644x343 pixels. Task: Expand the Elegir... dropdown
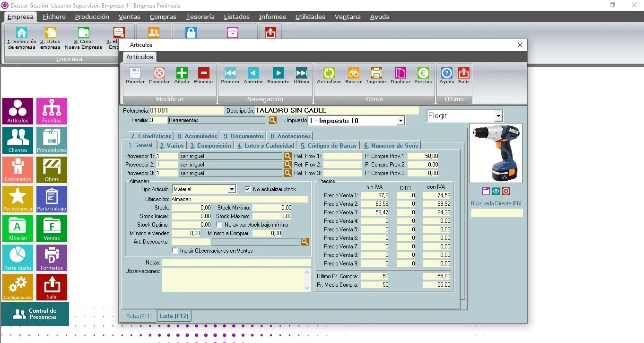pyautogui.click(x=498, y=116)
